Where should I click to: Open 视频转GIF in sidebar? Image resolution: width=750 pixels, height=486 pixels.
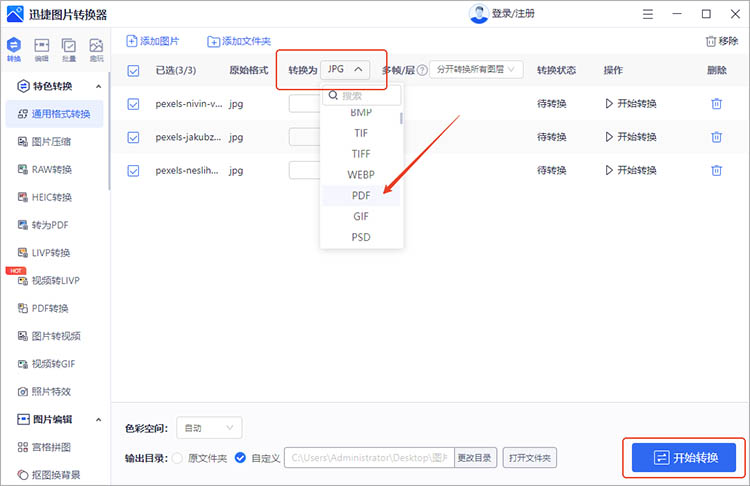coord(46,364)
